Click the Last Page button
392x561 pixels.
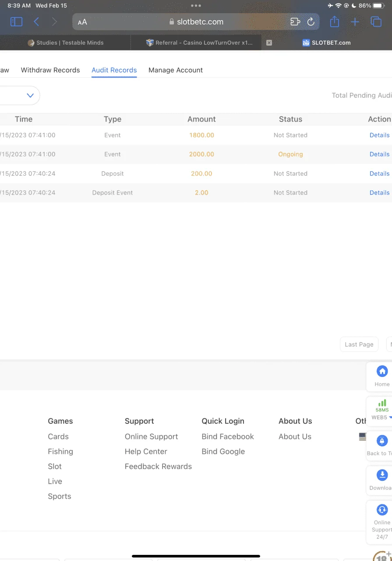359,344
